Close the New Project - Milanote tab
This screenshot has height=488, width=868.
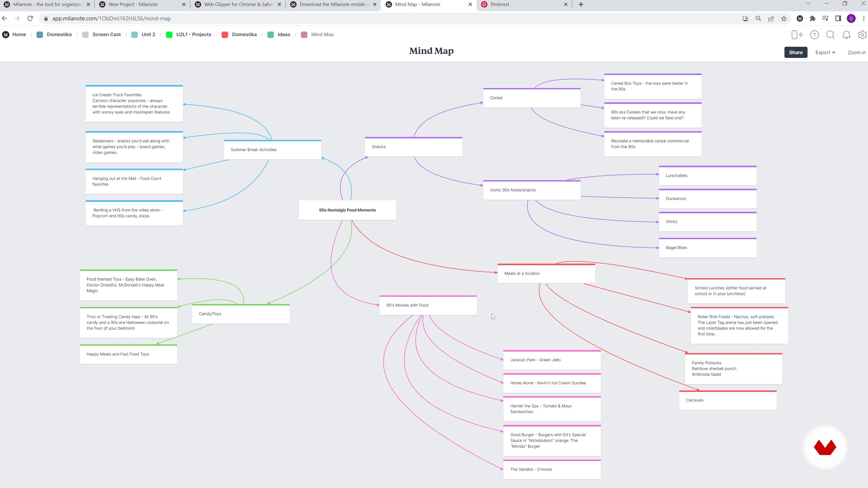[x=184, y=4]
